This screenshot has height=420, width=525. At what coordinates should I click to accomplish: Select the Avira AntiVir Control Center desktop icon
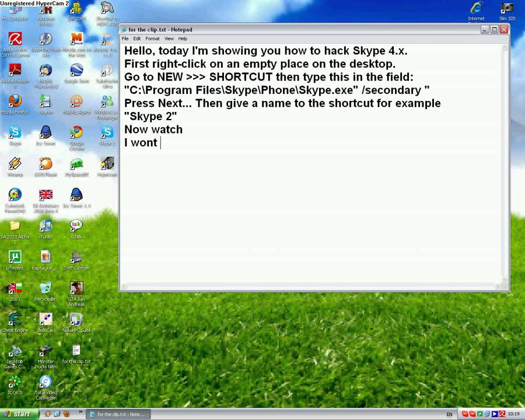15,44
